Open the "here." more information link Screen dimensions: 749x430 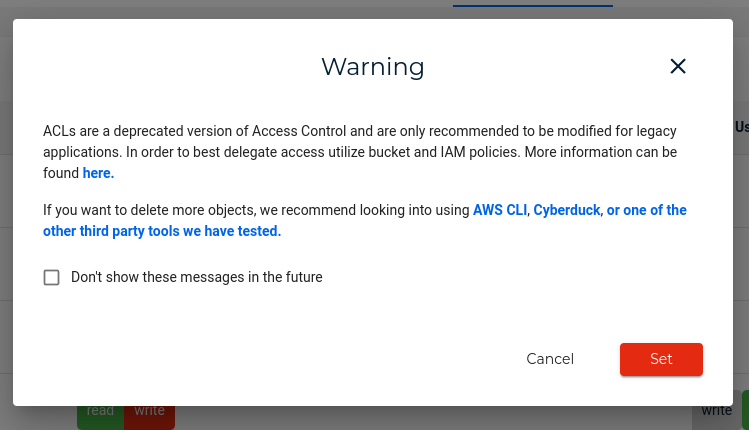tap(98, 173)
